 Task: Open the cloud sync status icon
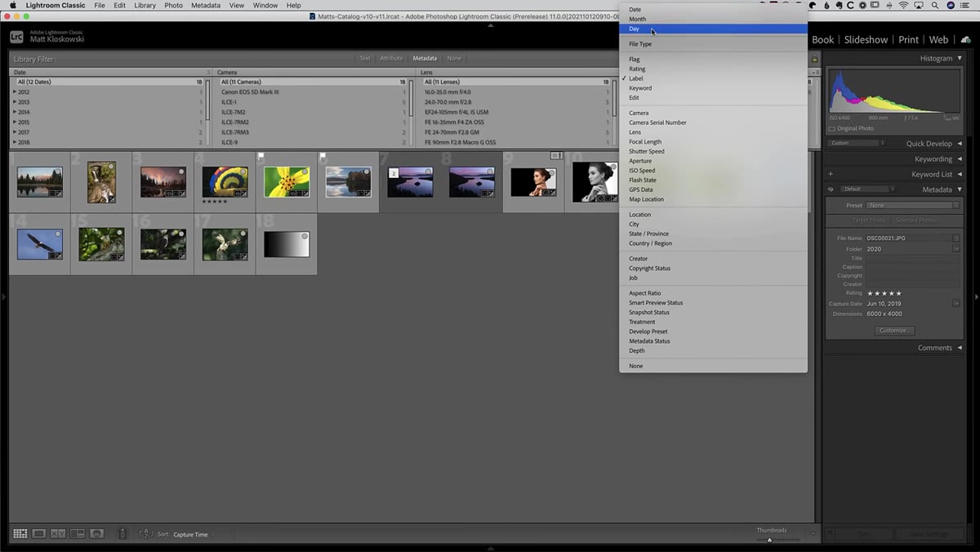[x=966, y=39]
